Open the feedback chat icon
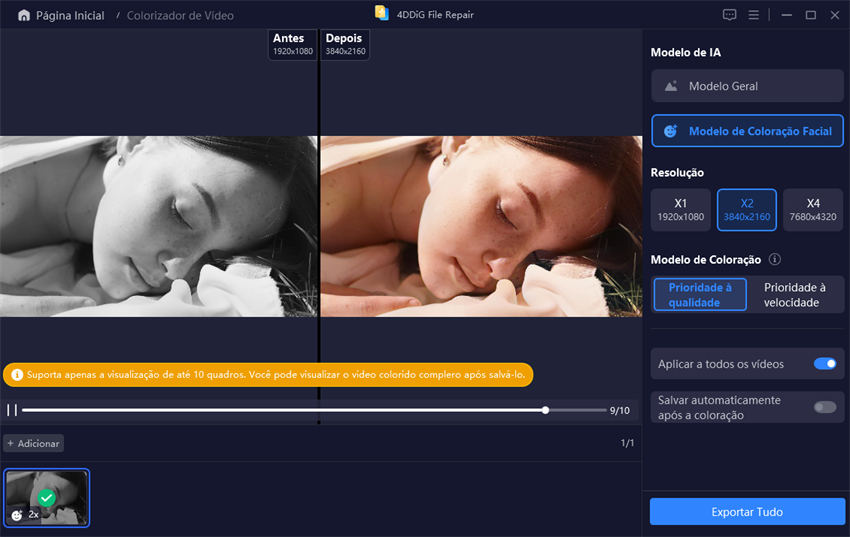Image resolution: width=850 pixels, height=537 pixels. [x=729, y=15]
